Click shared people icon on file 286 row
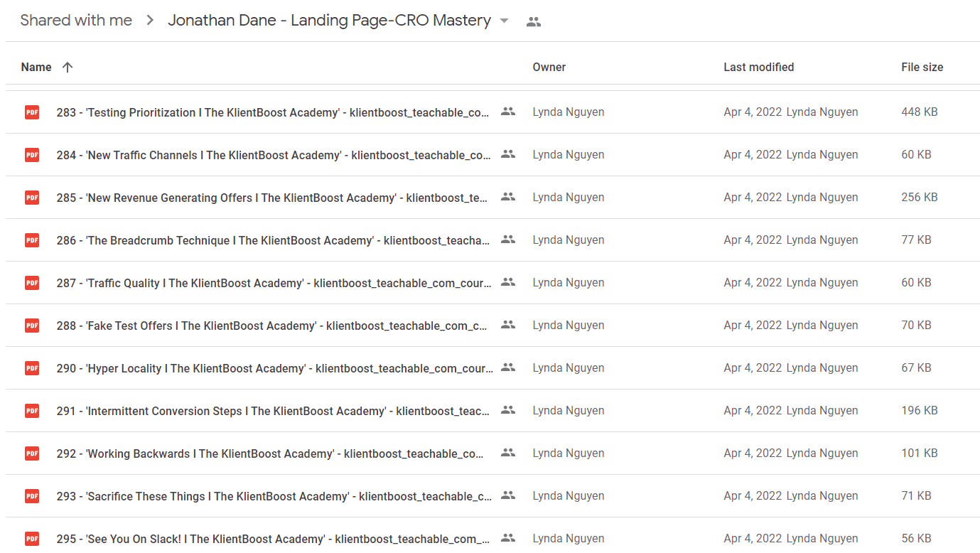 [507, 240]
